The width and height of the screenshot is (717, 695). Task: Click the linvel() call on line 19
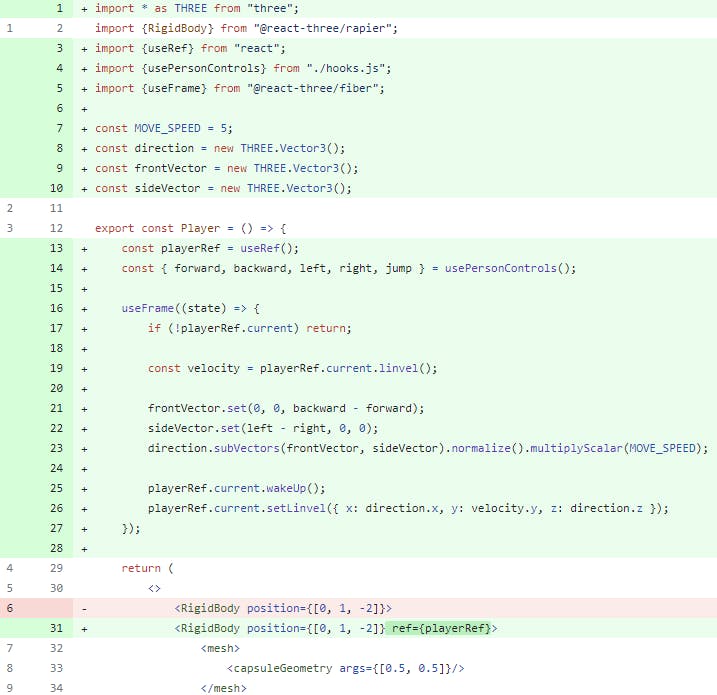[407, 368]
